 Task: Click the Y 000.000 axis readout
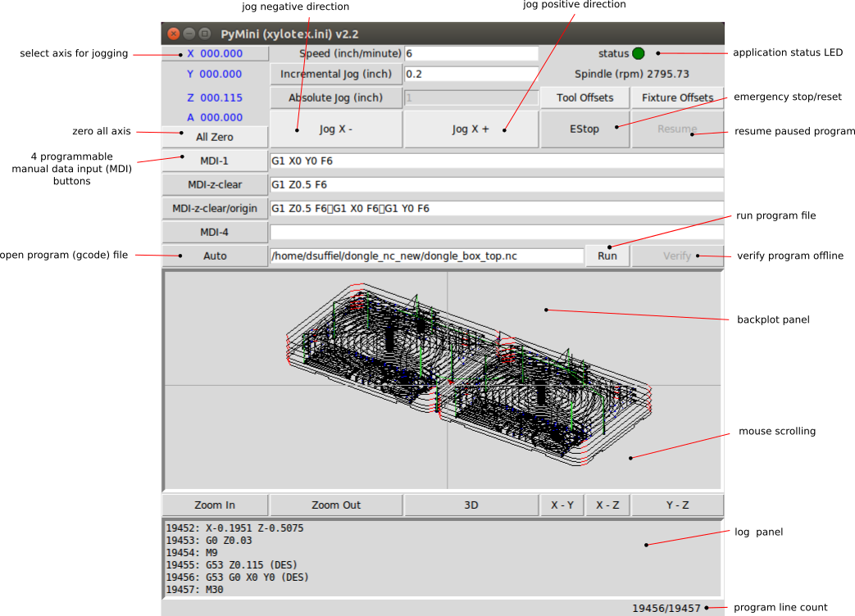pos(215,74)
